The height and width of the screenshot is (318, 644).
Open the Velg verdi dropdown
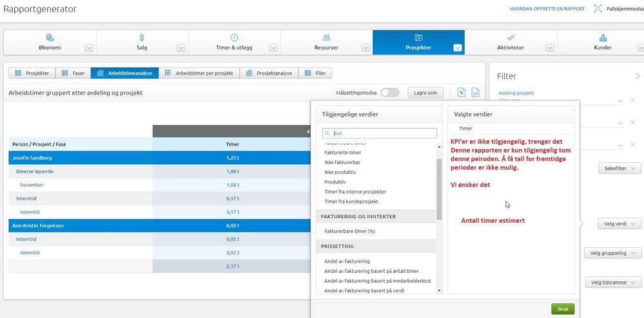point(620,223)
